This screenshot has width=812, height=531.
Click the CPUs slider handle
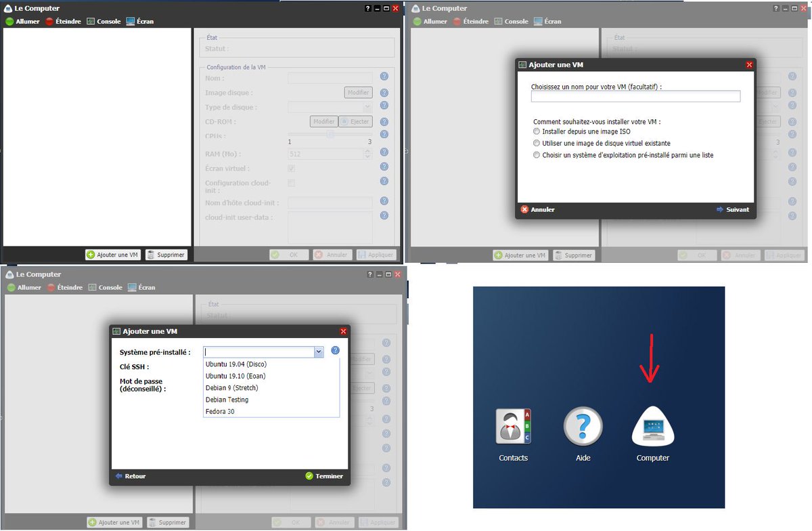330,134
